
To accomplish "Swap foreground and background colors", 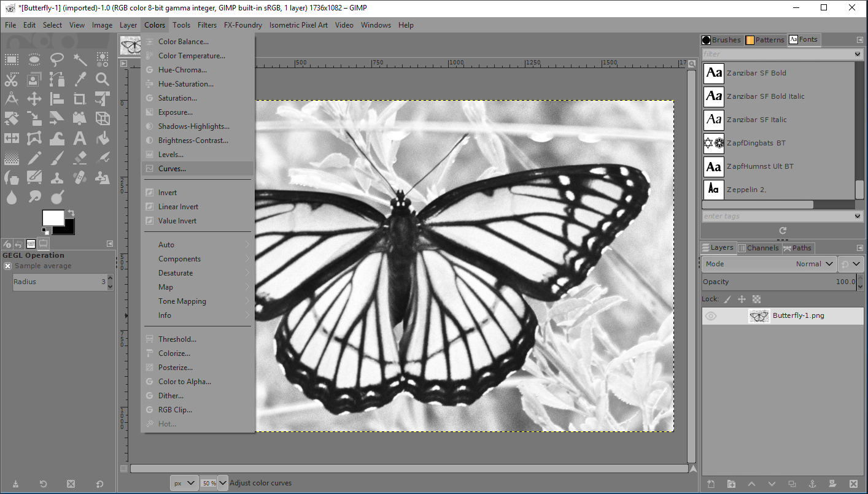I will click(70, 213).
